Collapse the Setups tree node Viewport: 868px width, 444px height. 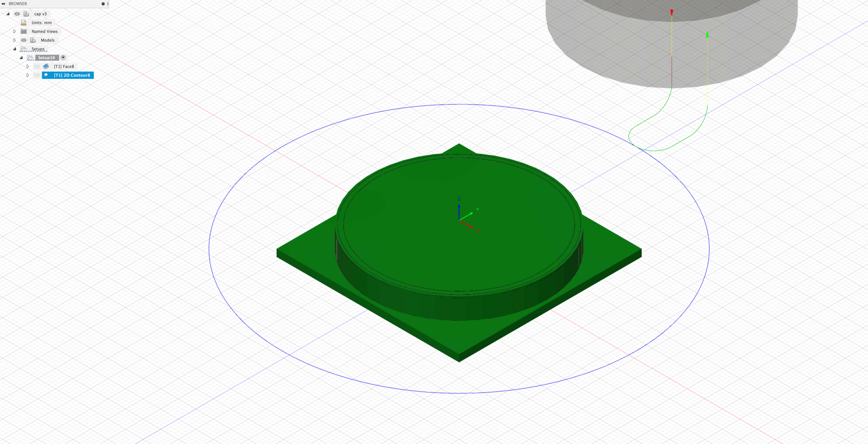14,49
